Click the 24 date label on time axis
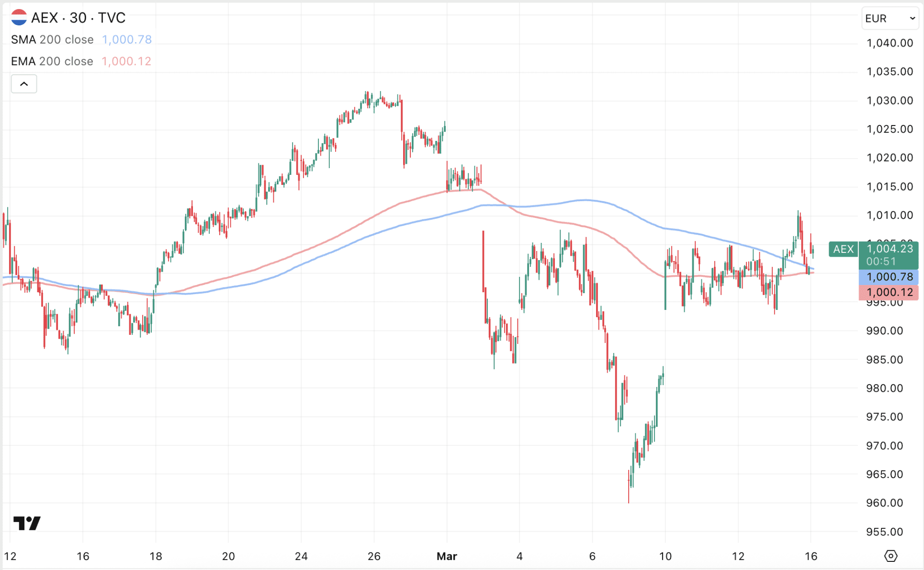924x570 pixels. [x=301, y=556]
